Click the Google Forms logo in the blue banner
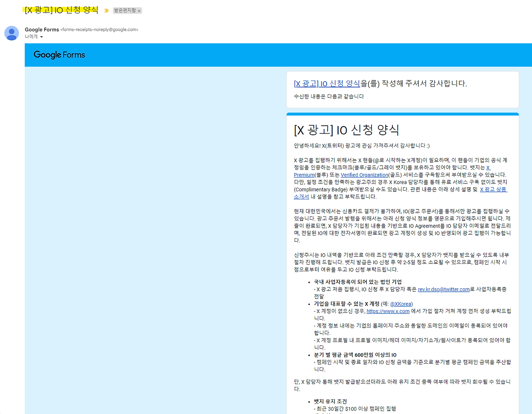 pos(59,55)
